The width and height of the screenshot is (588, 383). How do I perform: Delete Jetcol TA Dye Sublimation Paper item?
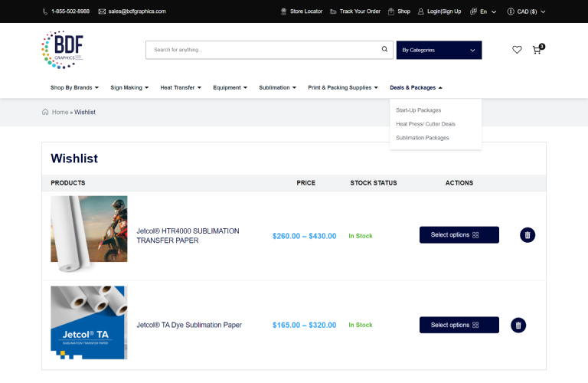click(518, 326)
